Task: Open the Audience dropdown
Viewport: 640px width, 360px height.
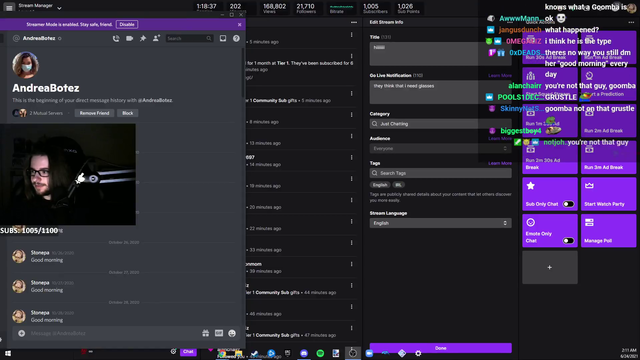Action: pos(440,149)
